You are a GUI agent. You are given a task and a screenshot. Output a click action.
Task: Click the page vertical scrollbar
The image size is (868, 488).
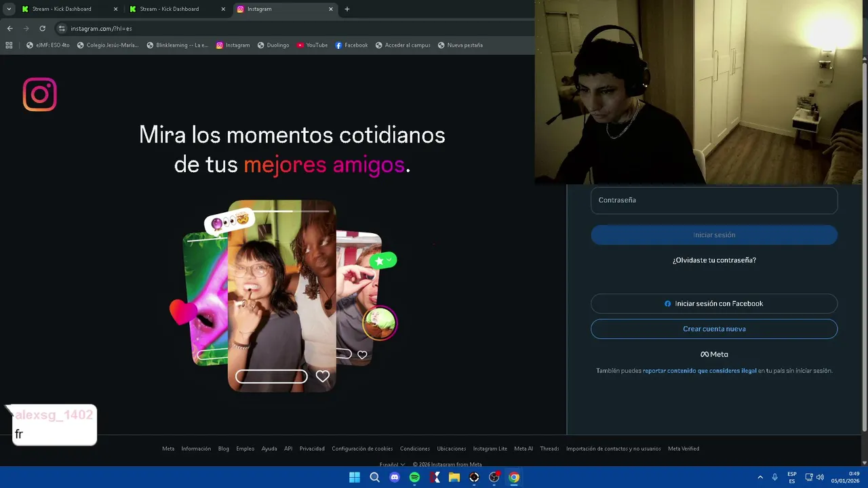[865, 247]
